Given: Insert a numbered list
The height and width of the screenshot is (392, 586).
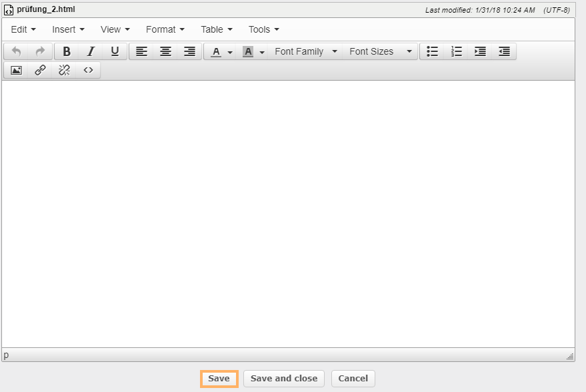Looking at the screenshot, I should (x=456, y=51).
